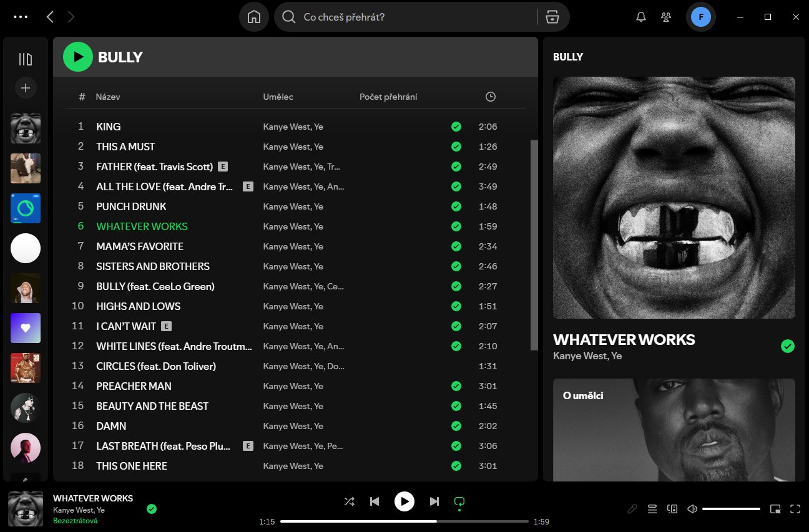This screenshot has height=532, width=809.
Task: Select BULLY (feat. CeeLo Green) track
Action: point(155,286)
